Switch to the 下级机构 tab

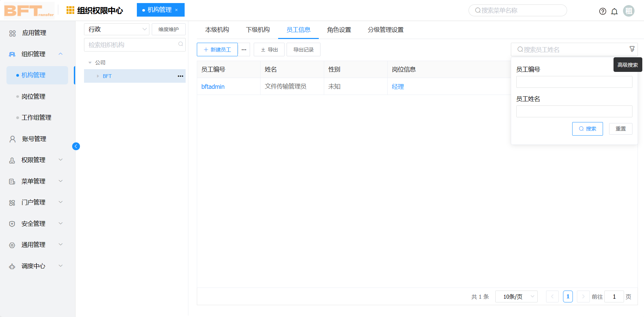point(257,30)
